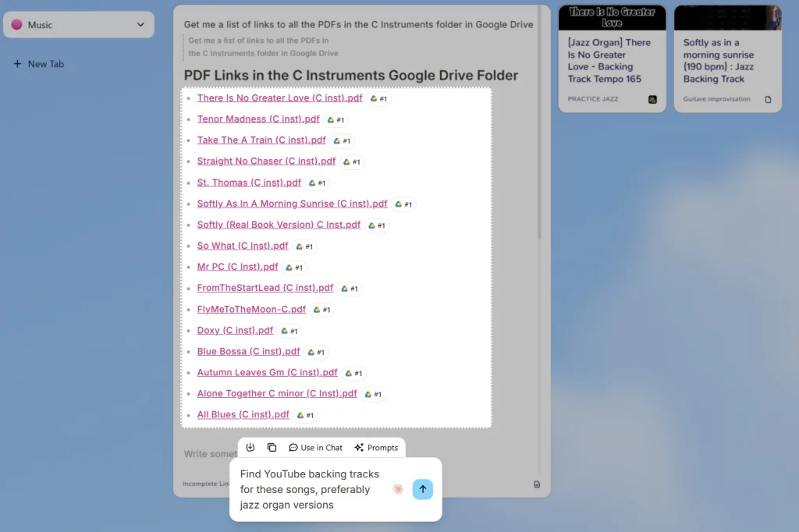
Task: Click the download icon above the prompt box
Action: (x=250, y=447)
